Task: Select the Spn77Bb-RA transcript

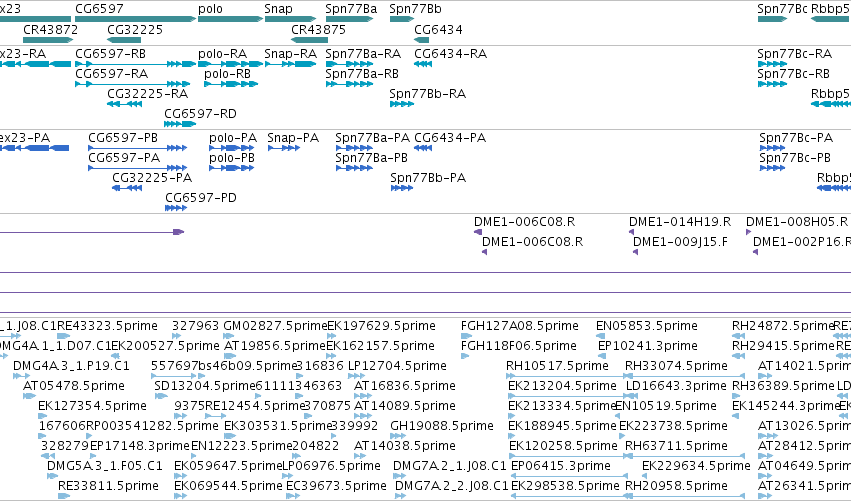Action: 402,104
